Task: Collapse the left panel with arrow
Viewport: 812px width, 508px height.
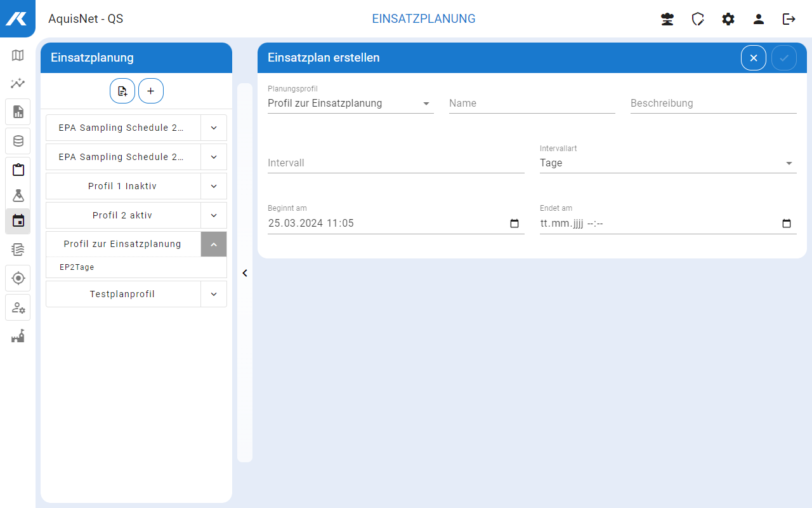Action: (x=245, y=273)
